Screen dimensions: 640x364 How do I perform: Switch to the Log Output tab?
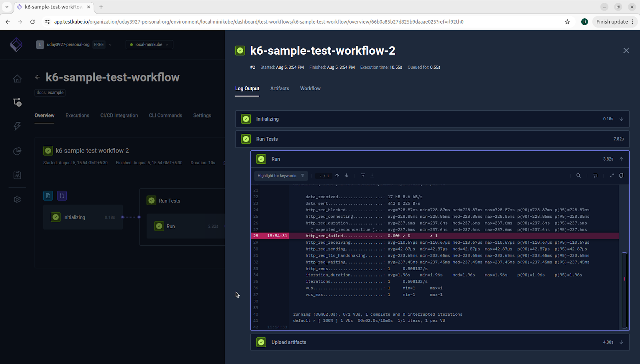click(x=247, y=88)
